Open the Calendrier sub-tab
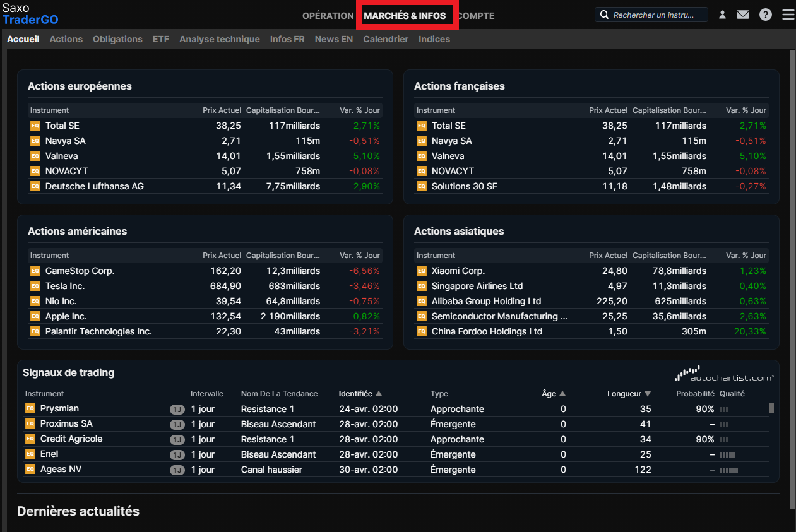 tap(386, 39)
